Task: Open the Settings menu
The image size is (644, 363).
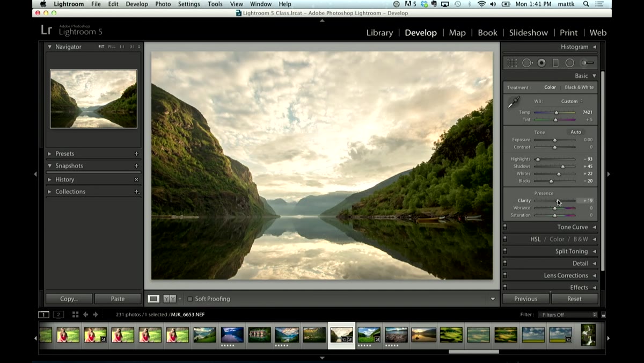Action: [x=189, y=4]
